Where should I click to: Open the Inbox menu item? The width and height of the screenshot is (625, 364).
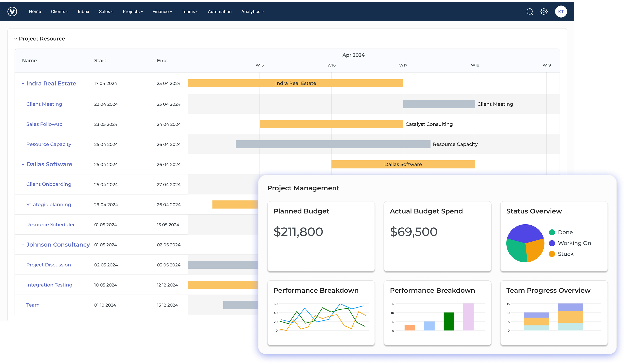[x=83, y=11]
